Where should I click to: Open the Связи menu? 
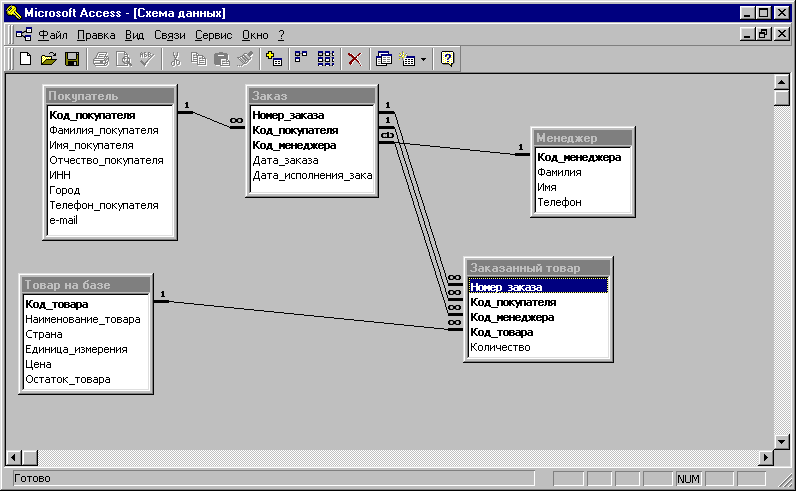point(170,35)
